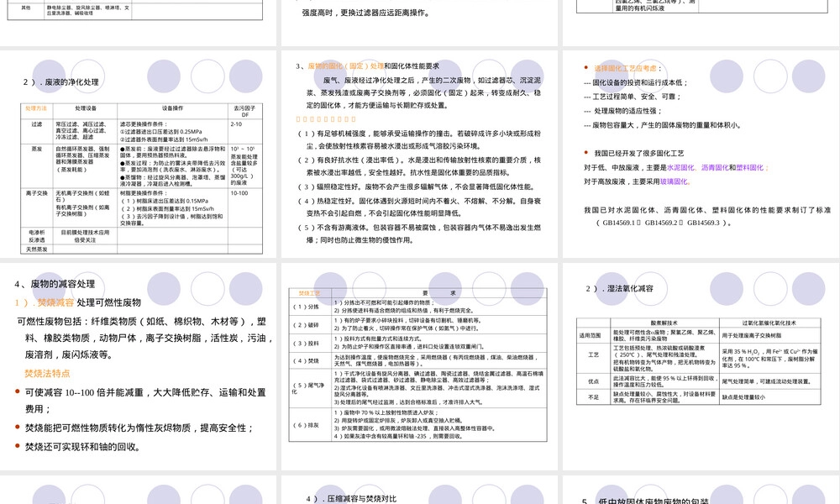
Task: Click the paragraph starting 可燃性废物包括
Action: 145,338
